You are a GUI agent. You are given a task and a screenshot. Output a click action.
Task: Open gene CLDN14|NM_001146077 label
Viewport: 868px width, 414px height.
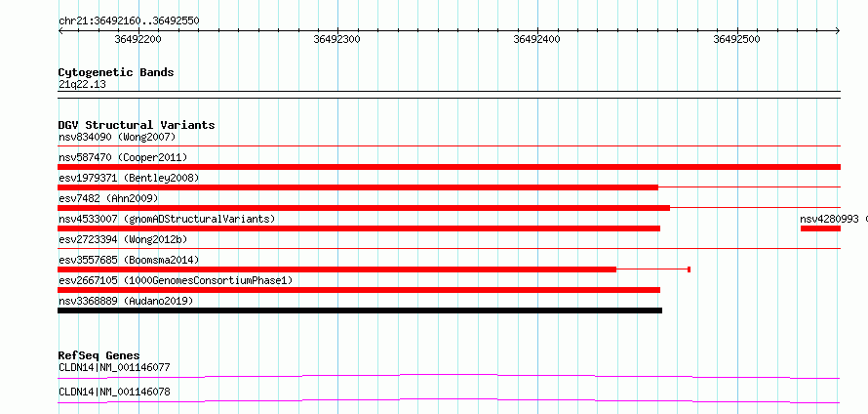114,367
